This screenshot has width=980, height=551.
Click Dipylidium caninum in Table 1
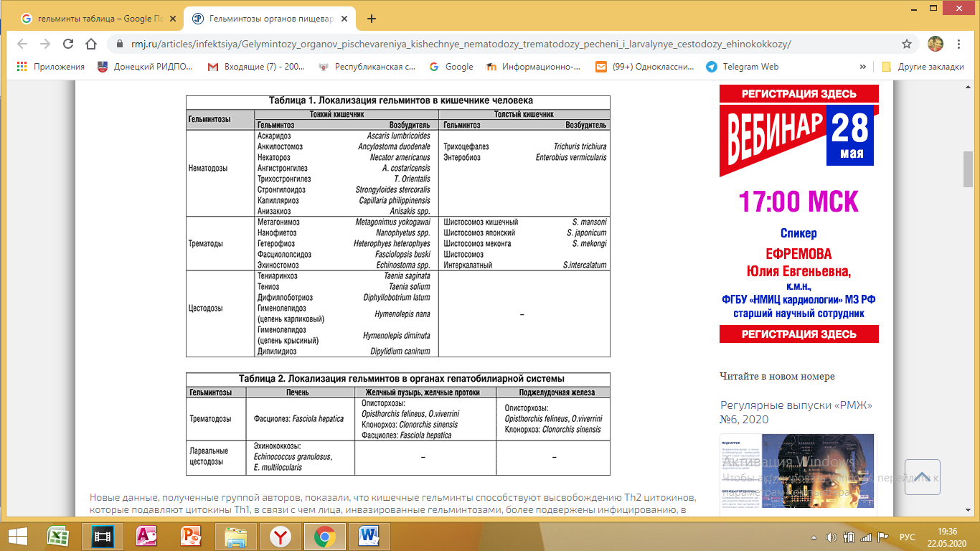click(400, 352)
